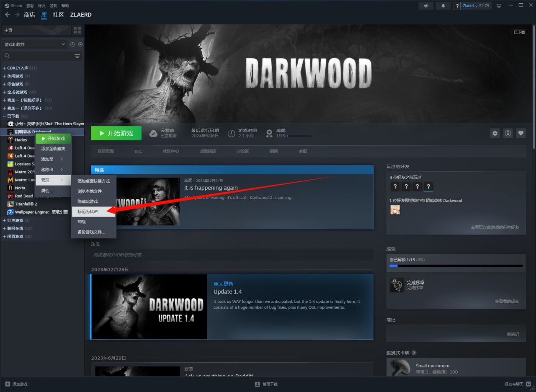Open the filter options icon in search bar

pos(77,56)
